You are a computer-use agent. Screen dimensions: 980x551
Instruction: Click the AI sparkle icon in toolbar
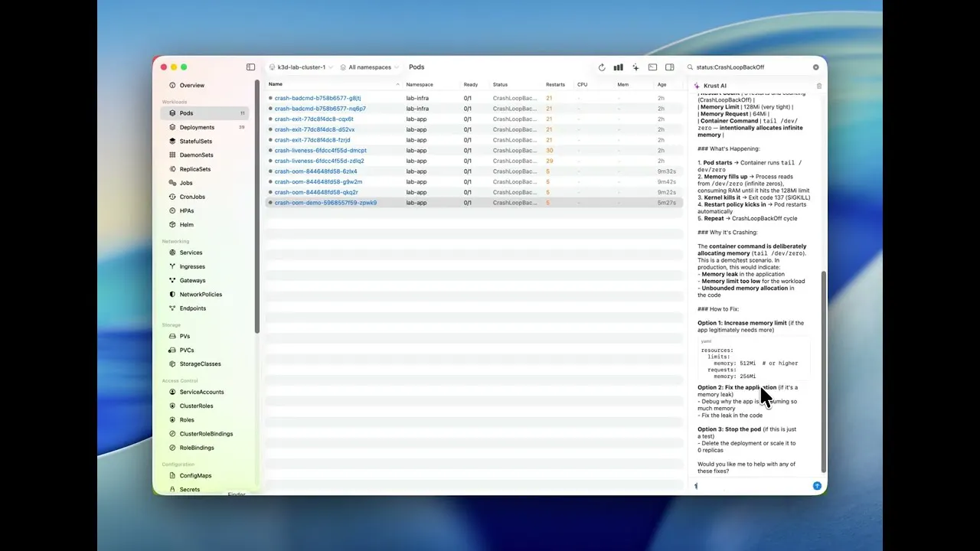tap(635, 67)
